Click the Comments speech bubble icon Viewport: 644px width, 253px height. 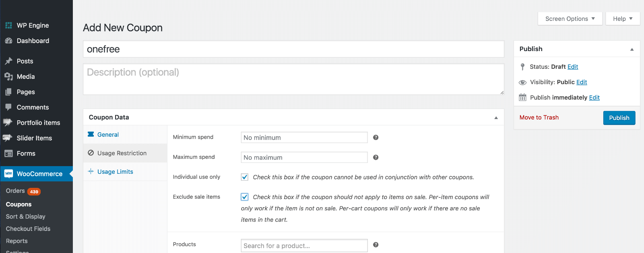8,107
